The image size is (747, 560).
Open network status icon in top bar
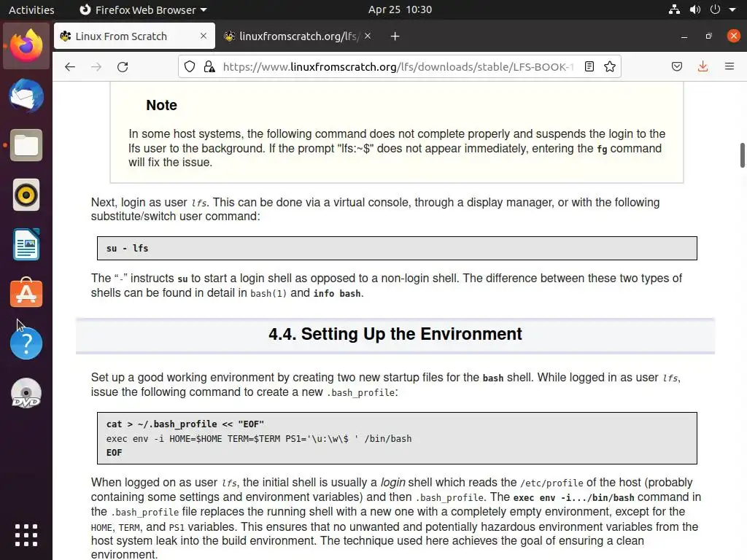674,9
